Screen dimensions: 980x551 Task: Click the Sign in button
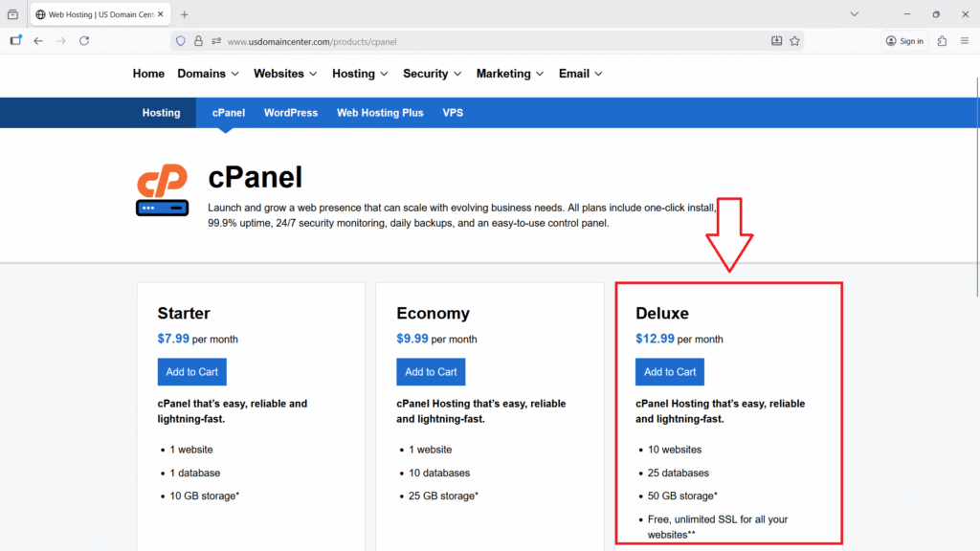pyautogui.click(x=904, y=41)
